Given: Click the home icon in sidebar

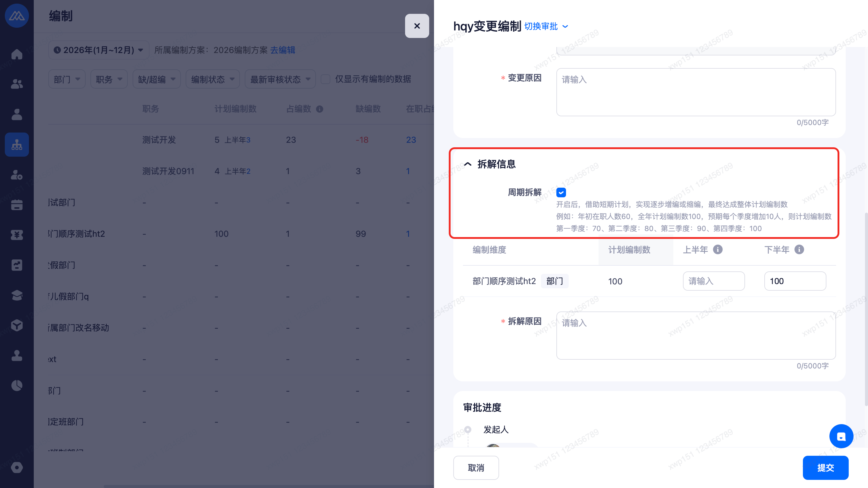Looking at the screenshot, I should (x=17, y=54).
